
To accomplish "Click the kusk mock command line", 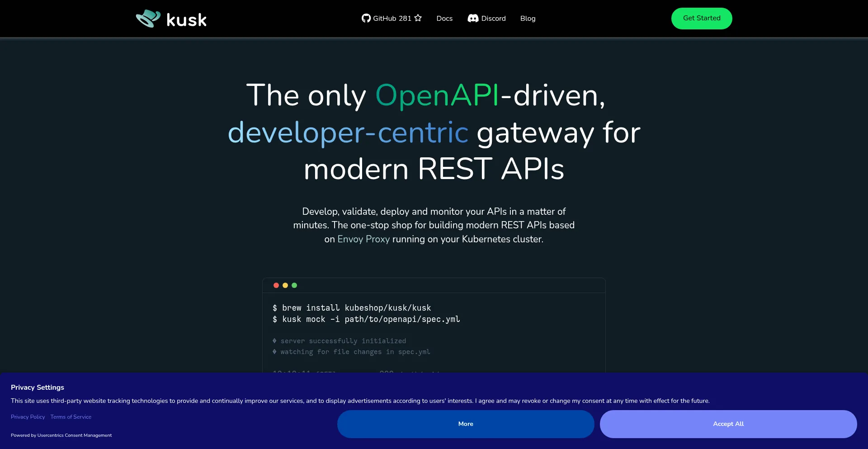I will tap(366, 319).
